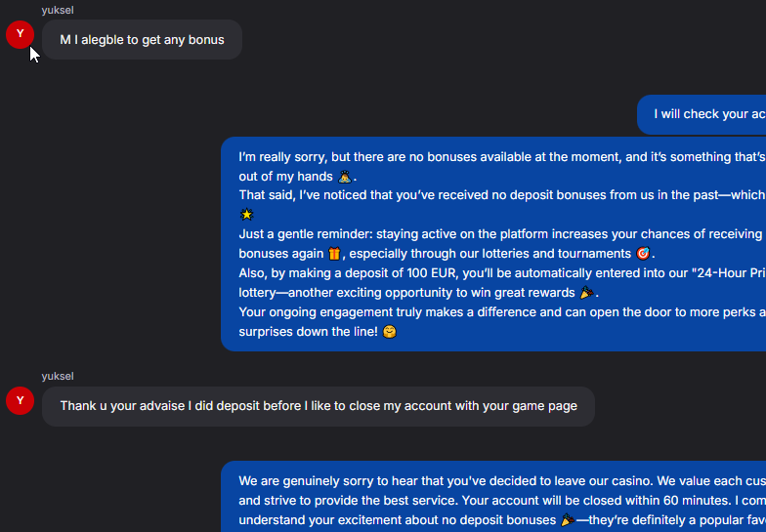Click the dart target emoji after 'tournaments'

tap(643, 254)
